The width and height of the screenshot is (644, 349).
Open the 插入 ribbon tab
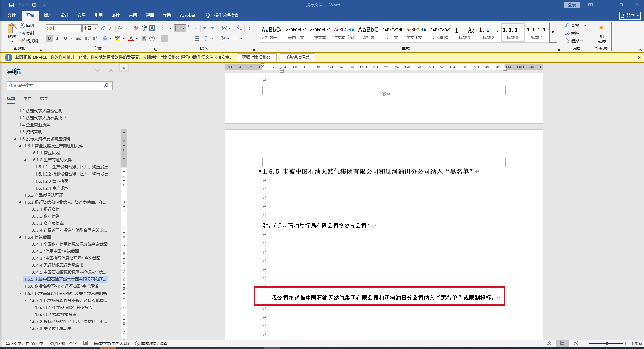point(47,15)
